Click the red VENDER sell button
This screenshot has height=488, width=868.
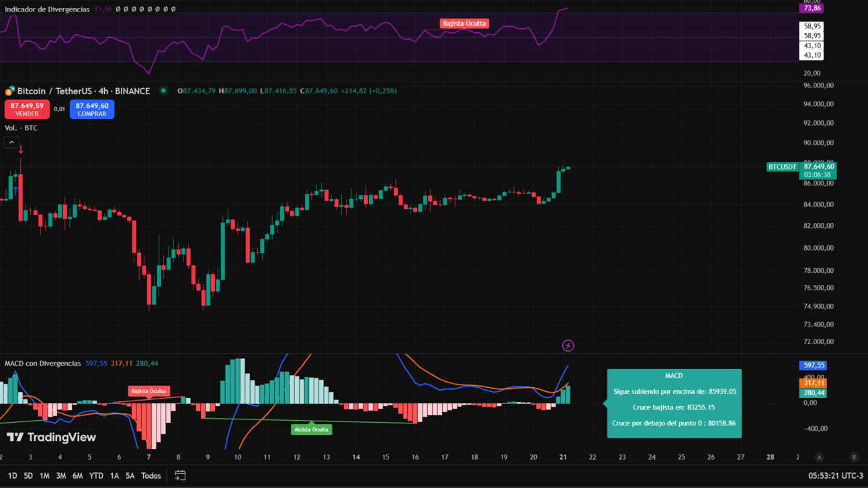pyautogui.click(x=27, y=109)
